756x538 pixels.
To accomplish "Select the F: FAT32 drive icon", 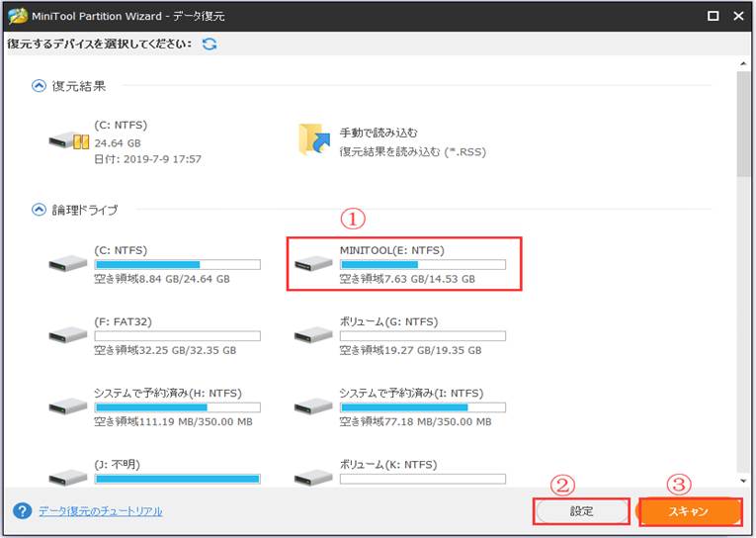I will pyautogui.click(x=67, y=335).
